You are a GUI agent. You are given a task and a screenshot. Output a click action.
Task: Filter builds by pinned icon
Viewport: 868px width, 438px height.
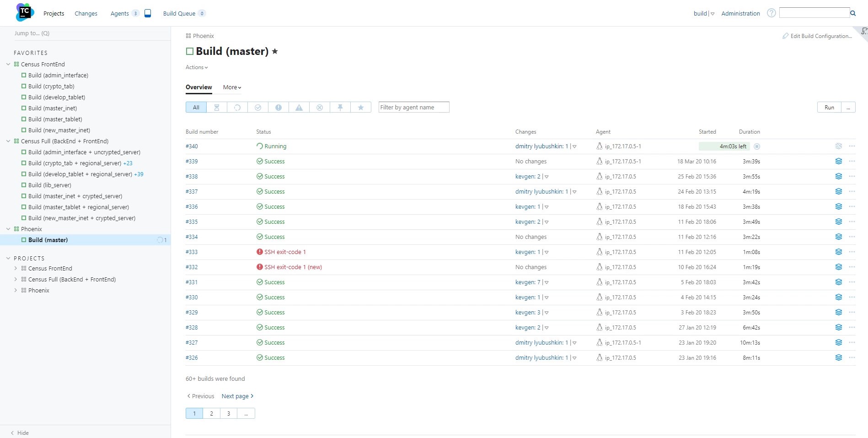click(x=340, y=107)
